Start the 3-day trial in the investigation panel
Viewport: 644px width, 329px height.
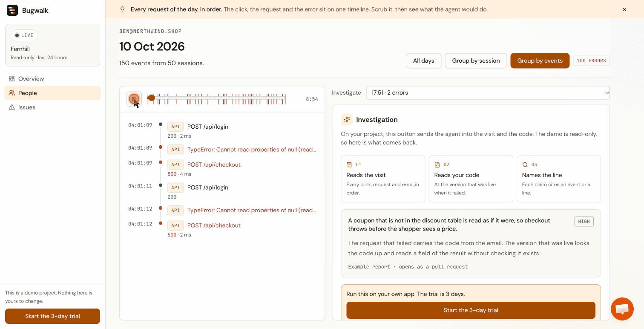[471, 310]
